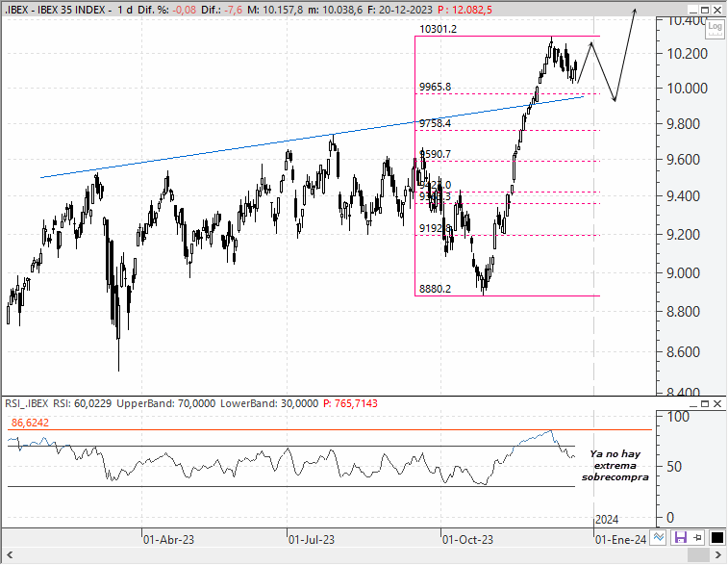
Task: Click the 'Ya no hay extrema sobrecompra' annotation
Action: click(615, 465)
